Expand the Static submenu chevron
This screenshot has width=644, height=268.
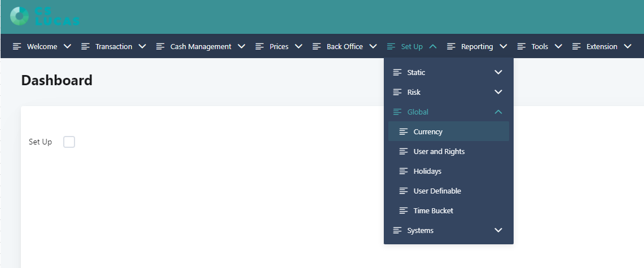(498, 73)
